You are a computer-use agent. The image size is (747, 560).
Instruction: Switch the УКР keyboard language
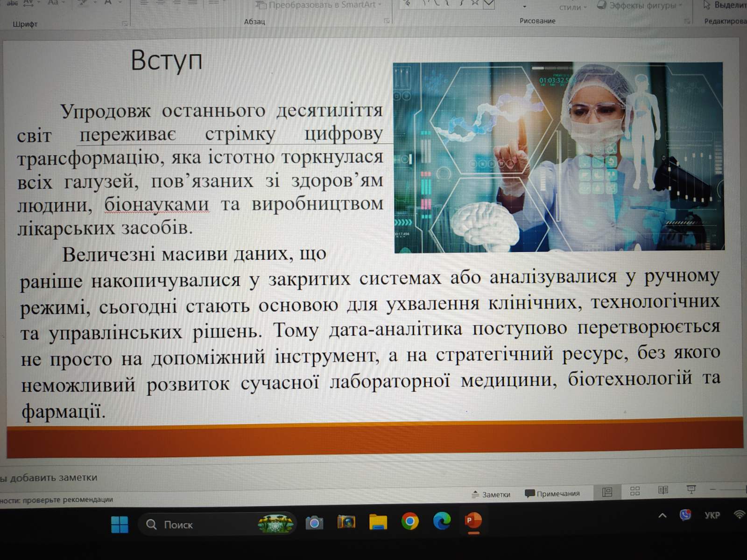point(712,515)
